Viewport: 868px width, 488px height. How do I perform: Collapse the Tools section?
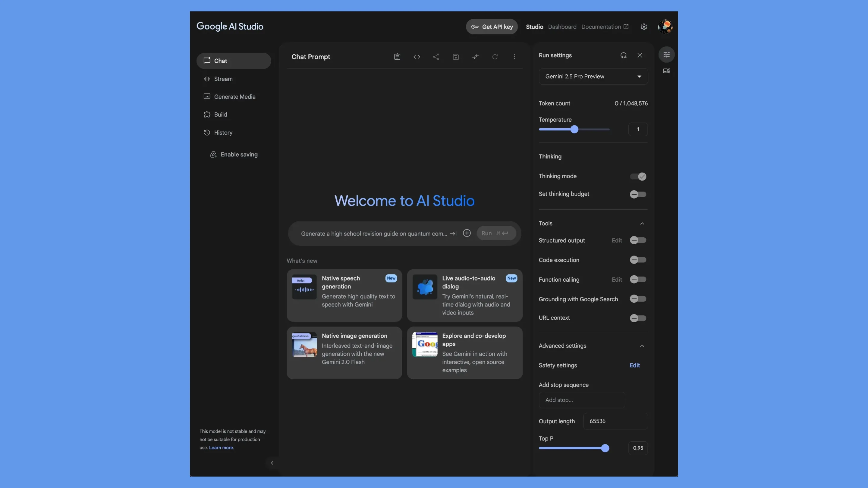pyautogui.click(x=642, y=223)
